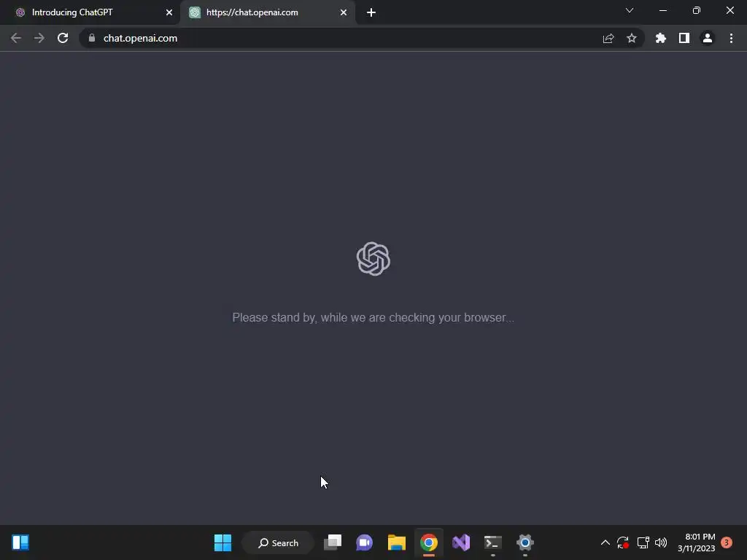Open the Windows Start menu
Viewport: 747px width, 560px height.
[x=222, y=542]
